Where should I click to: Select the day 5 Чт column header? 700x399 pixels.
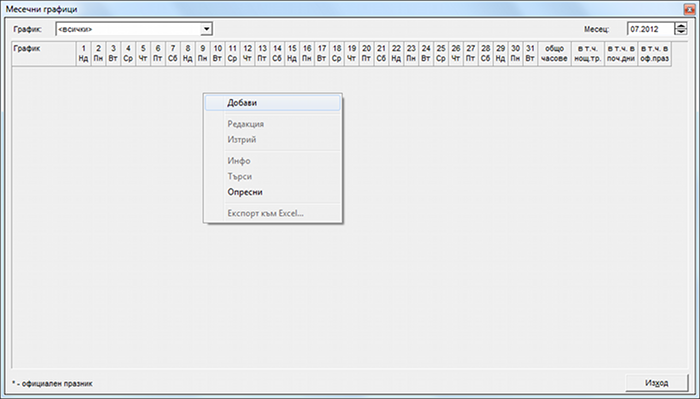tap(143, 54)
